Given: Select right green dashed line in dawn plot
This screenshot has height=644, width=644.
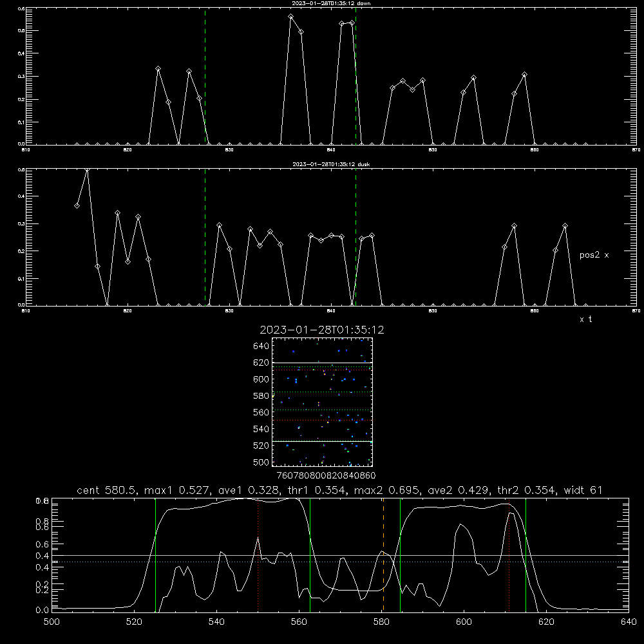Looking at the screenshot, I should click(x=355, y=76).
